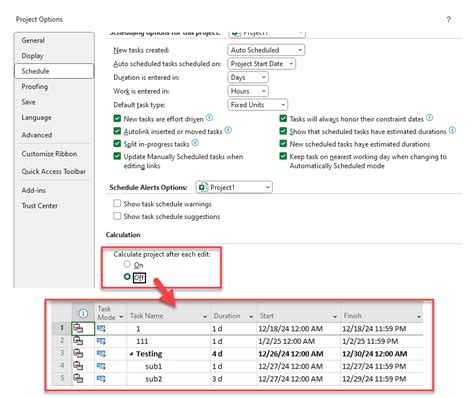Click info icon beside New tasks are effort driven
Screen dimensions: 474x398
(x=209, y=118)
